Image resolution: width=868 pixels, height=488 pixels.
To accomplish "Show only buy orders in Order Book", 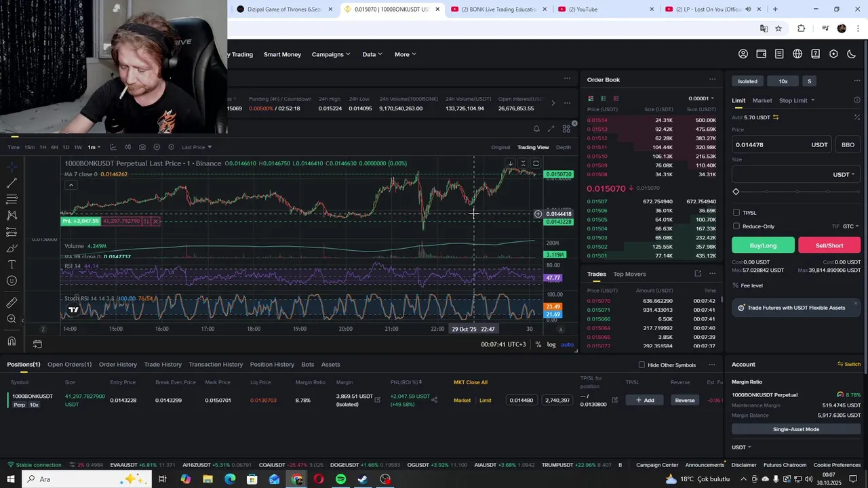I will coord(603,99).
